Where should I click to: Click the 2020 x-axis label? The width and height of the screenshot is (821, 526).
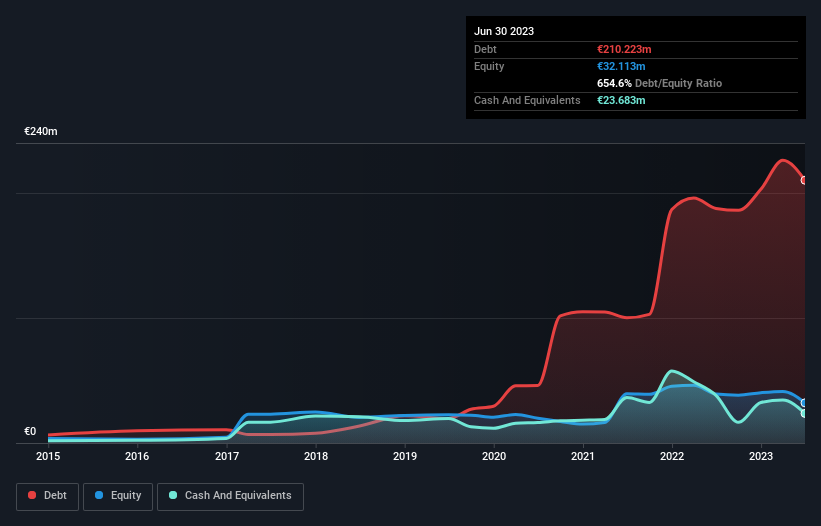tap(494, 456)
